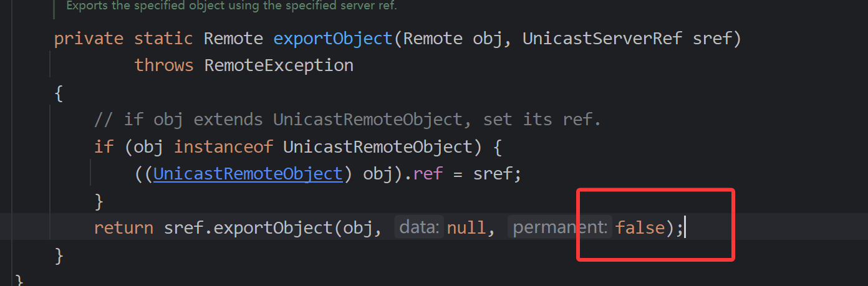
Task: Click the "private" keyword
Action: coord(89,39)
